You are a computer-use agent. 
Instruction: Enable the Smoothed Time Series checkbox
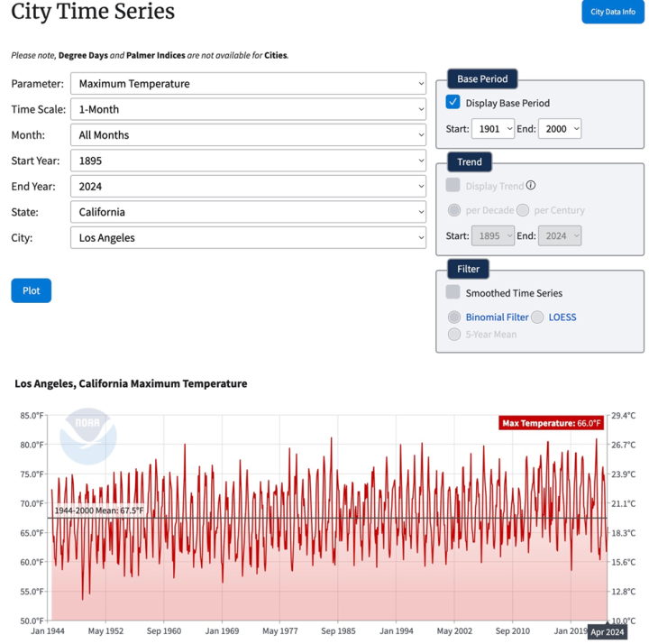(x=453, y=293)
